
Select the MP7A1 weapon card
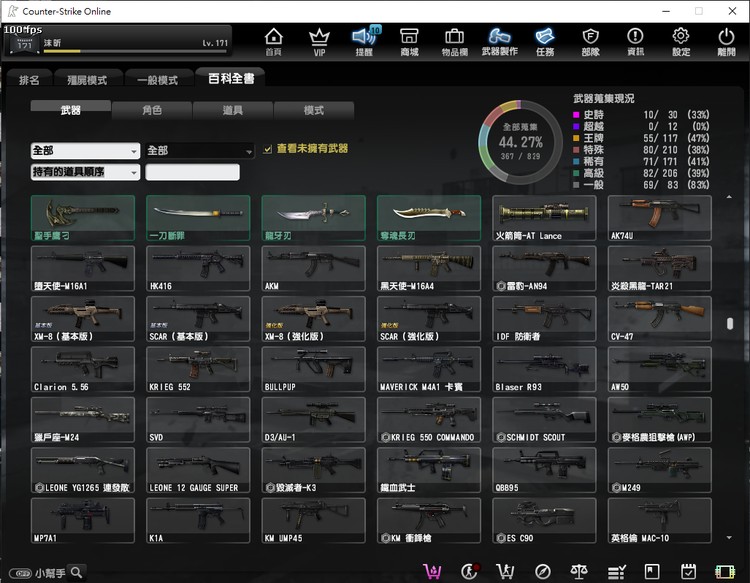click(x=83, y=520)
